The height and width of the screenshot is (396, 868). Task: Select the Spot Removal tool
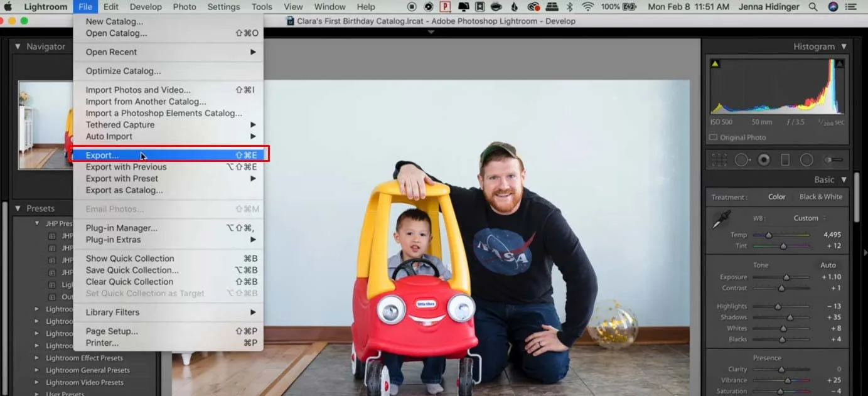click(x=742, y=160)
